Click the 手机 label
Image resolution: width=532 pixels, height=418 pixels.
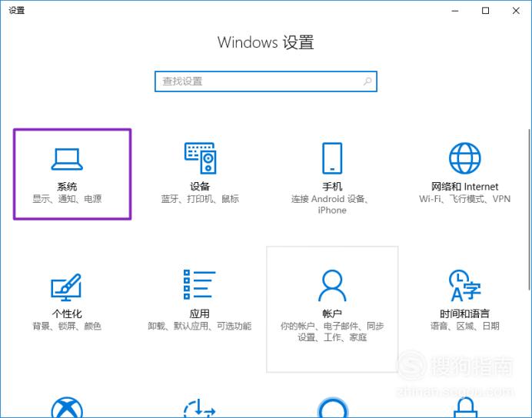(332, 187)
